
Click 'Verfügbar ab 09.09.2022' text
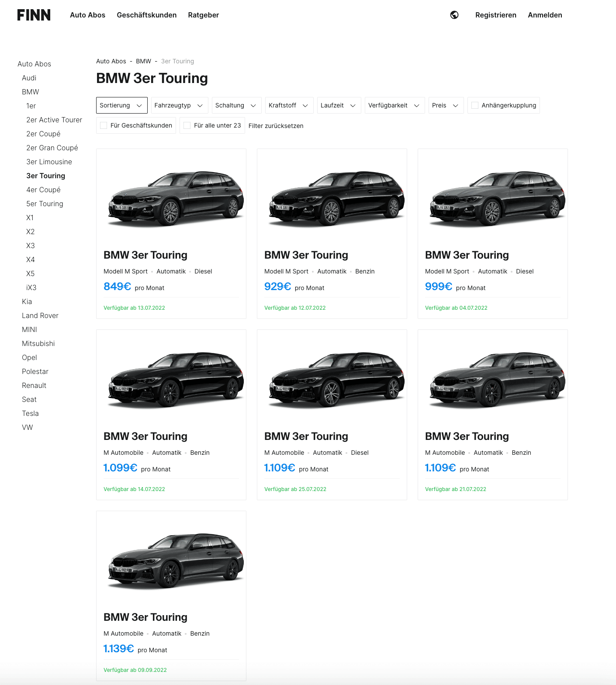pos(135,670)
